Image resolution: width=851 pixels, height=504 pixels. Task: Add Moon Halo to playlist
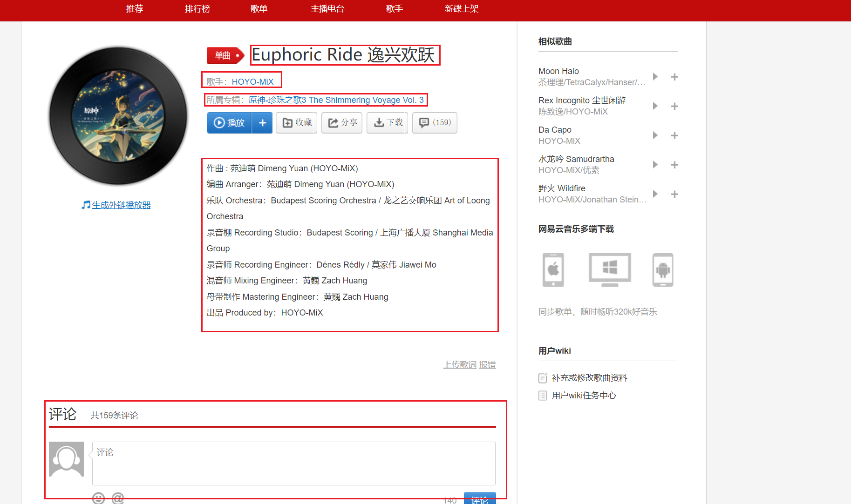674,77
